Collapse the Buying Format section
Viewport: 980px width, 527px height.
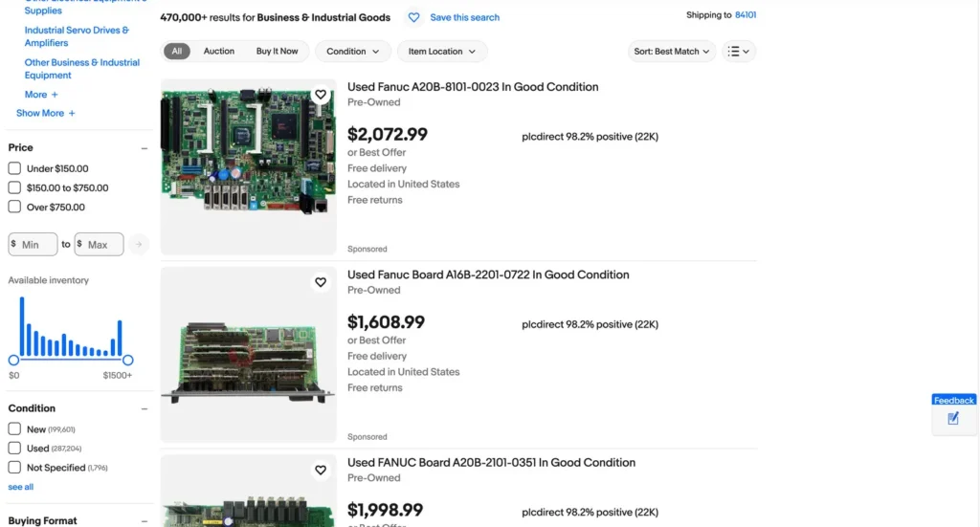click(x=145, y=521)
